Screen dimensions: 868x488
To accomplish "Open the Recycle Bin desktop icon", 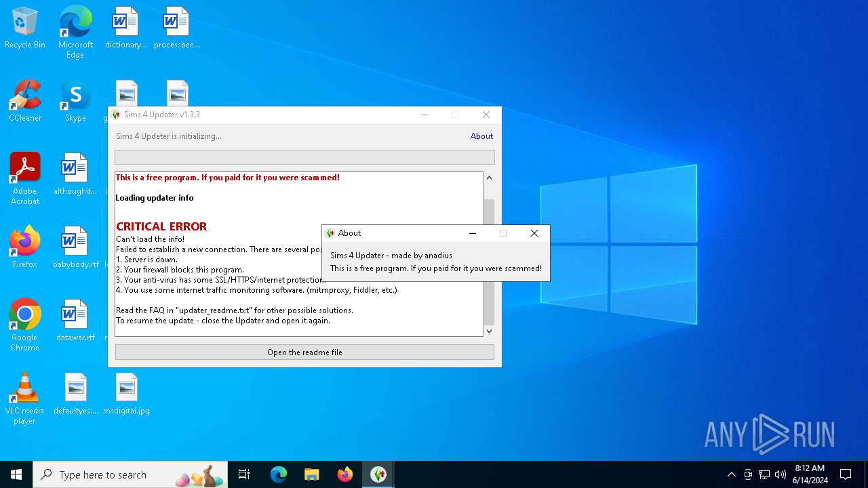I will [x=25, y=28].
